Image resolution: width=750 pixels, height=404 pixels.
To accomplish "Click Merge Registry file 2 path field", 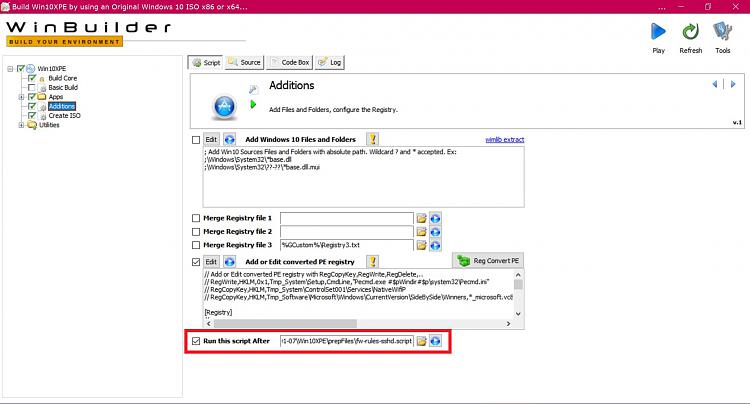I will click(x=347, y=232).
